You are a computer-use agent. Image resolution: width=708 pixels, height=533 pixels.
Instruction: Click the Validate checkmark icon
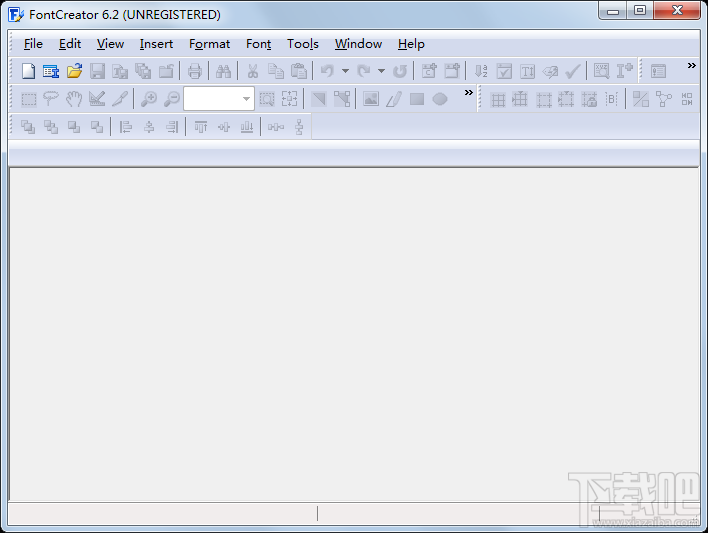point(573,71)
